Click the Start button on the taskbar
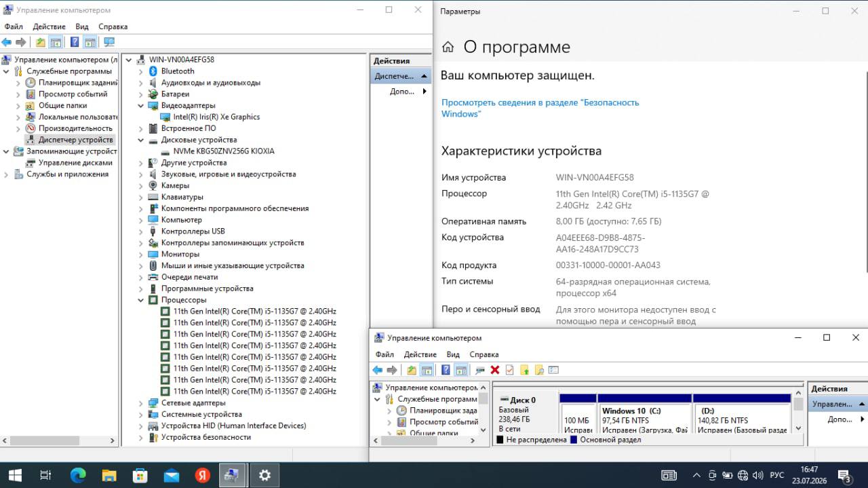Screen dimensions: 868x488 [14, 475]
